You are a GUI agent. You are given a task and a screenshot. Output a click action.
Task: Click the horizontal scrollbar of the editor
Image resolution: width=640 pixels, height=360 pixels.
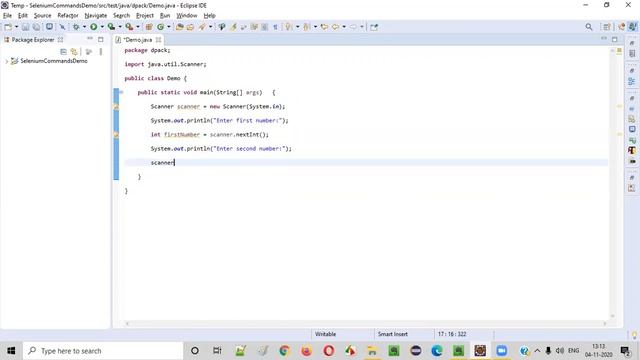(x=366, y=323)
